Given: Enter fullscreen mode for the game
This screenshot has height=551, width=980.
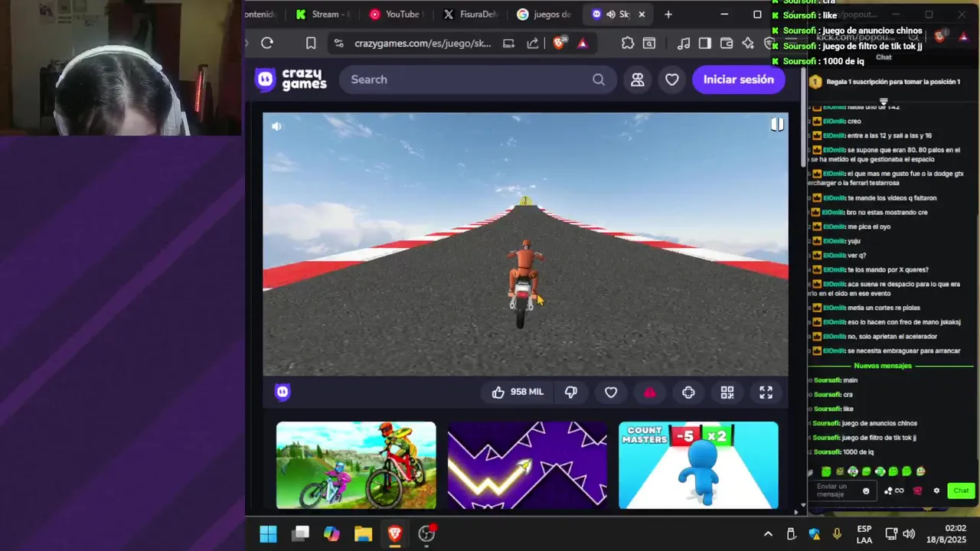Looking at the screenshot, I should point(766,393).
